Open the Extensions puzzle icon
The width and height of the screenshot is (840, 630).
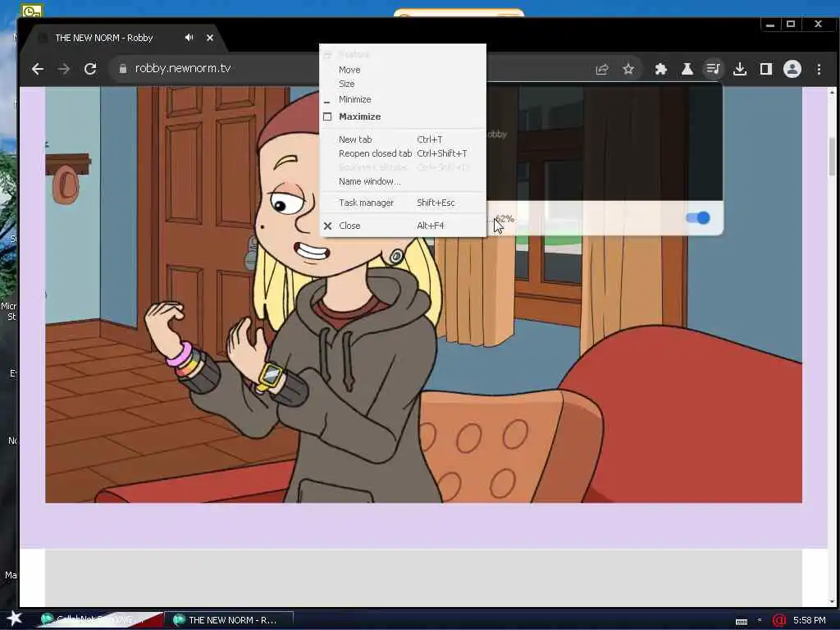(661, 69)
